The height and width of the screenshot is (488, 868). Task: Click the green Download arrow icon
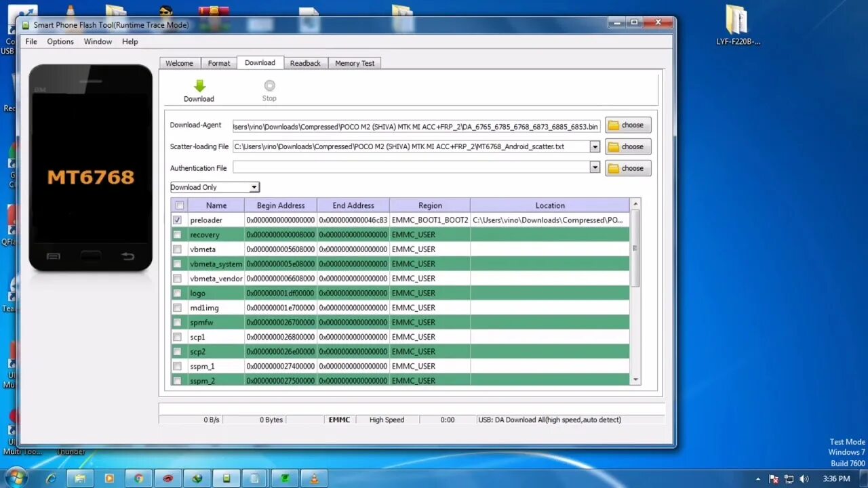[199, 86]
